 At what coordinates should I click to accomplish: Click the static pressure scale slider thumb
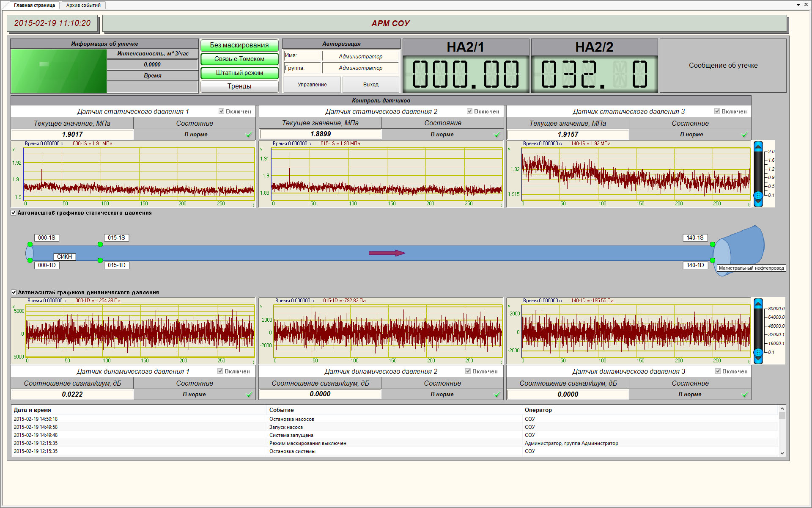click(758, 196)
